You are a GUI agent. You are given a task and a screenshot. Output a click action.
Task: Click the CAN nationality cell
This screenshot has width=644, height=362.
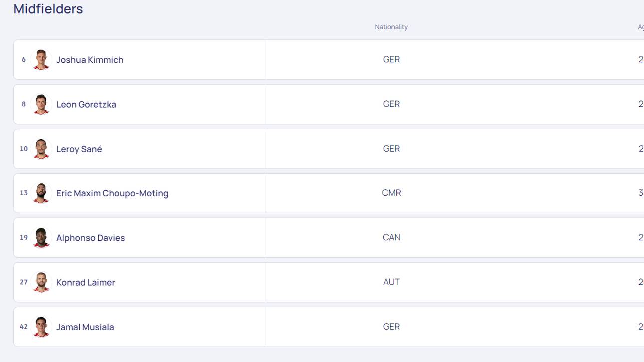point(391,237)
